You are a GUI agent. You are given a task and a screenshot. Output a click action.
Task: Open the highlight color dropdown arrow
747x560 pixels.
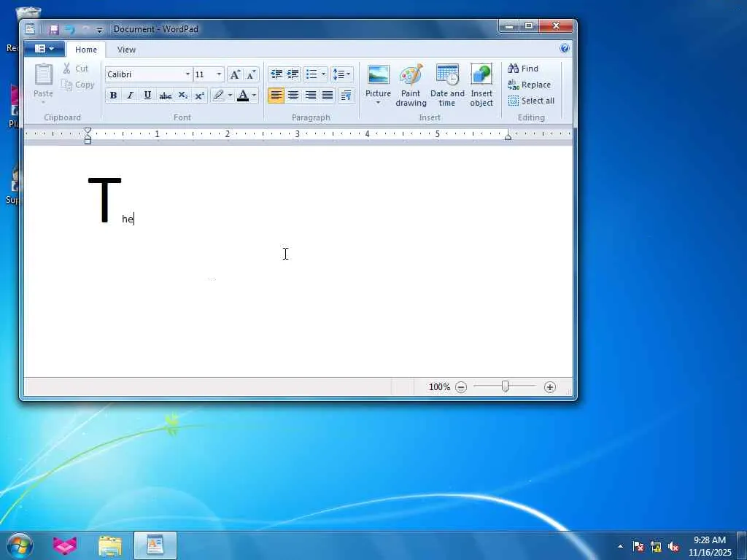[230, 96]
